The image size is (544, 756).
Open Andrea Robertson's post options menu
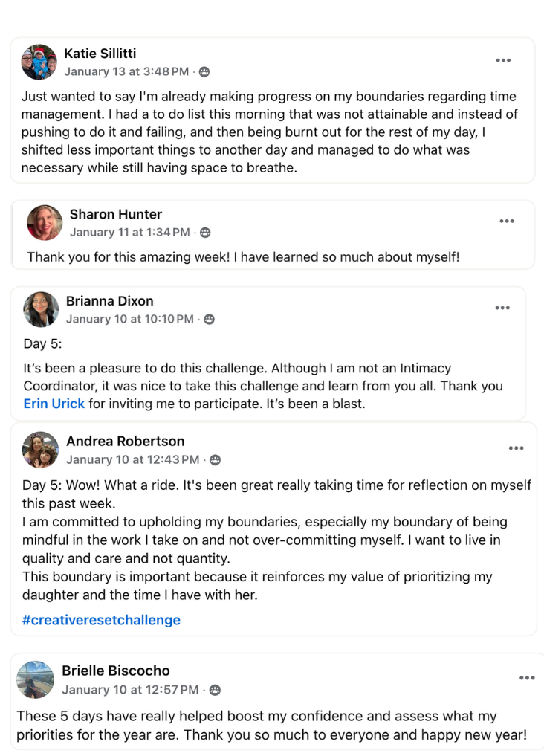pos(516,448)
